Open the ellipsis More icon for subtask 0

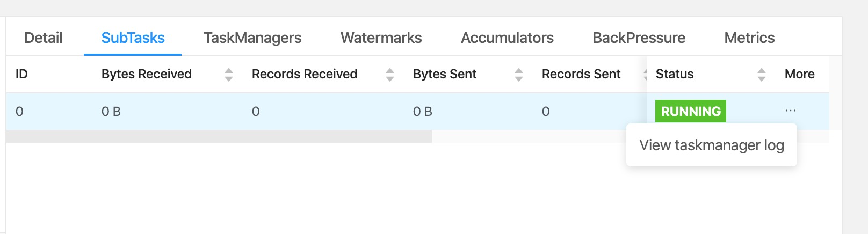(x=791, y=111)
